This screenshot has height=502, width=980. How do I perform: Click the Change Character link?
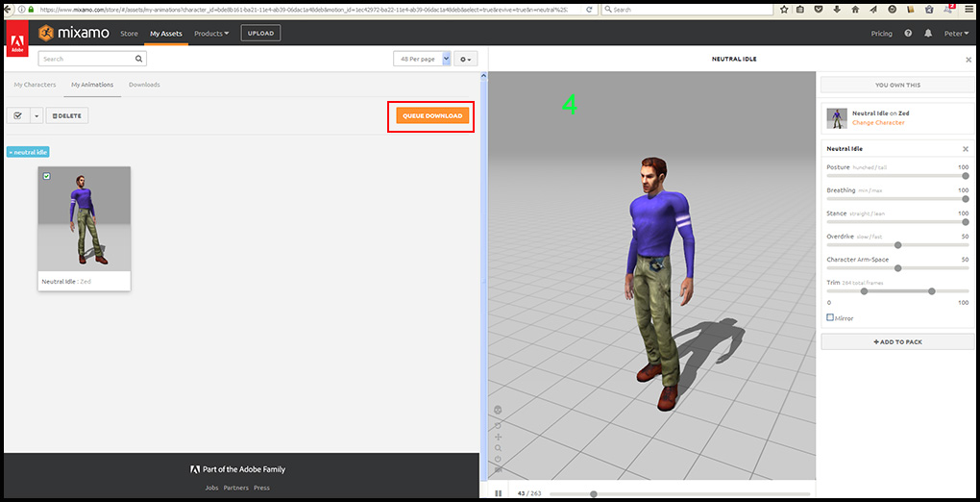[878, 123]
